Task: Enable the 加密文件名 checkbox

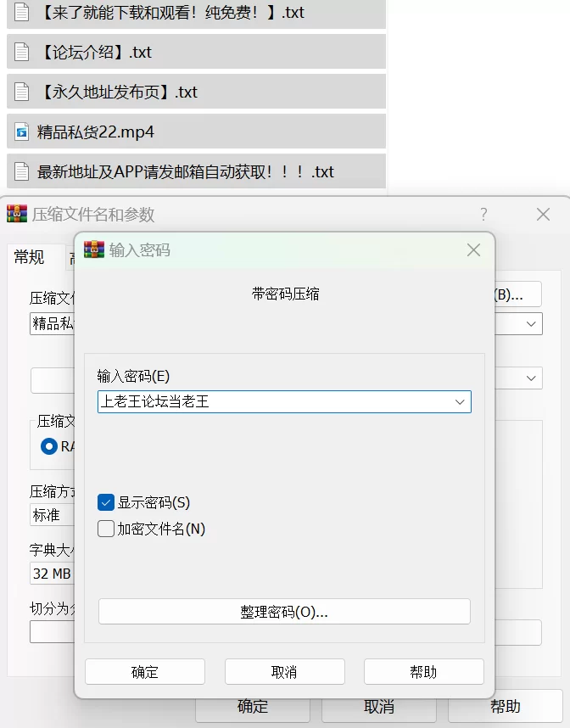Action: tap(106, 529)
